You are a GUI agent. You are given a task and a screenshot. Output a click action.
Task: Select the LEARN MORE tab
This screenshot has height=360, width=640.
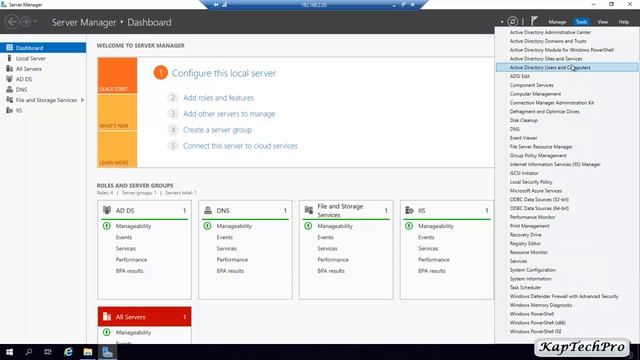117,149
